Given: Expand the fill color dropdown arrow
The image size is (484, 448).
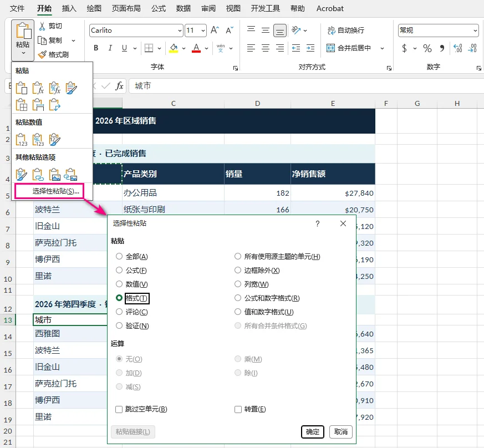Looking at the screenshot, I should [x=184, y=48].
